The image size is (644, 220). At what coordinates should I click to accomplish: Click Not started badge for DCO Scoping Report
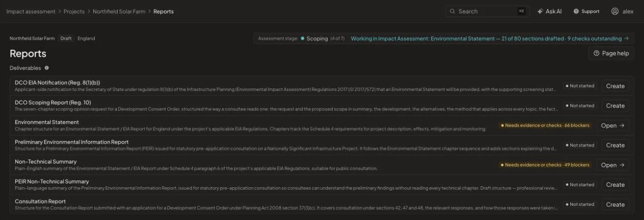click(x=580, y=106)
